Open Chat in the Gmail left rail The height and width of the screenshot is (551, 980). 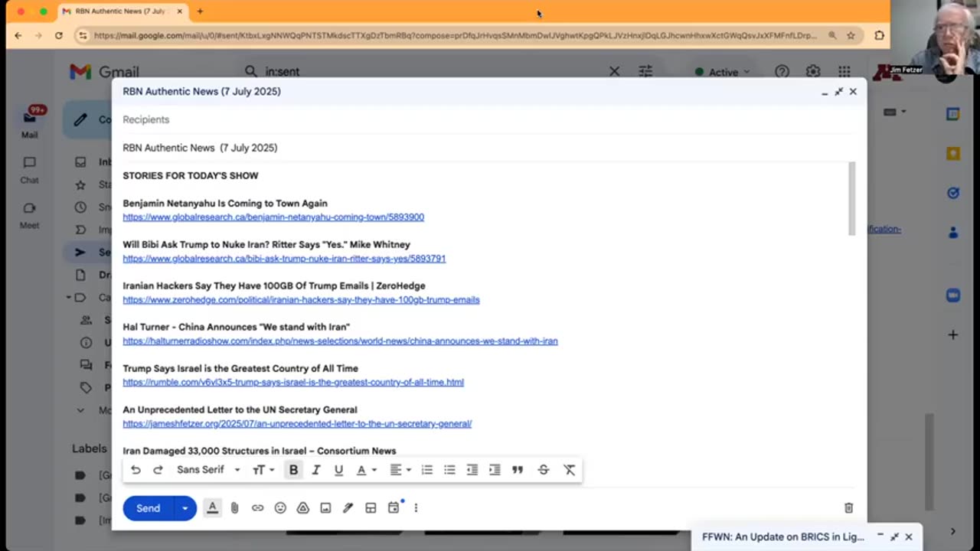coord(29,170)
